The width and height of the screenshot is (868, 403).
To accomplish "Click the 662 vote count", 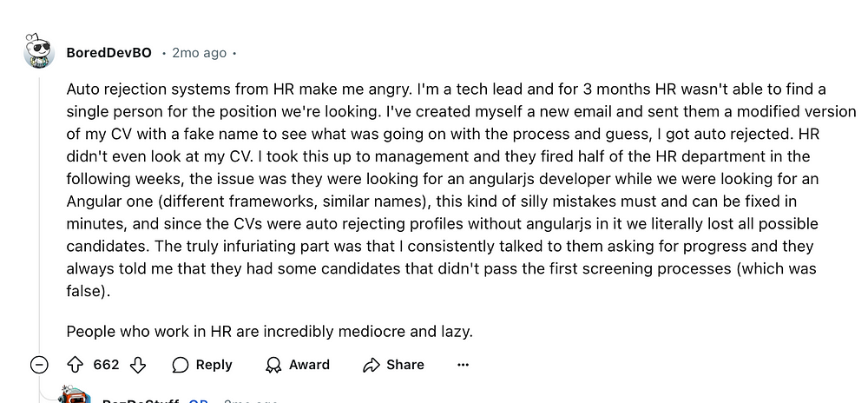I will coord(106,365).
